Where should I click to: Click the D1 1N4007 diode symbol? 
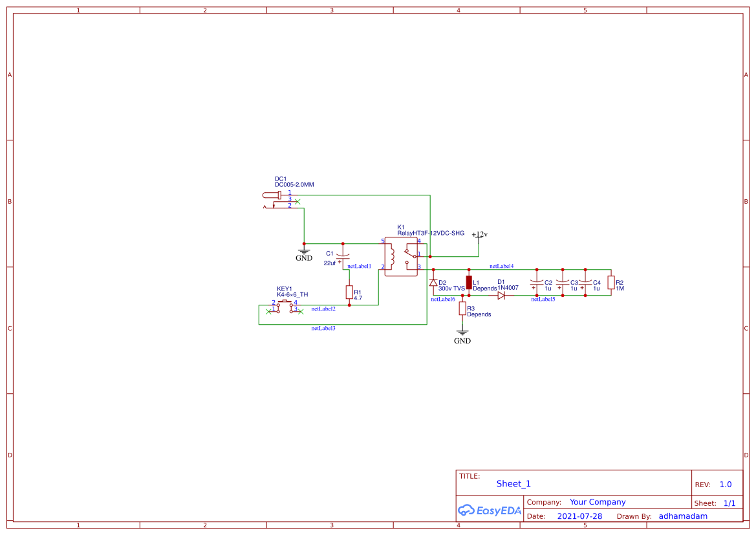pos(501,295)
